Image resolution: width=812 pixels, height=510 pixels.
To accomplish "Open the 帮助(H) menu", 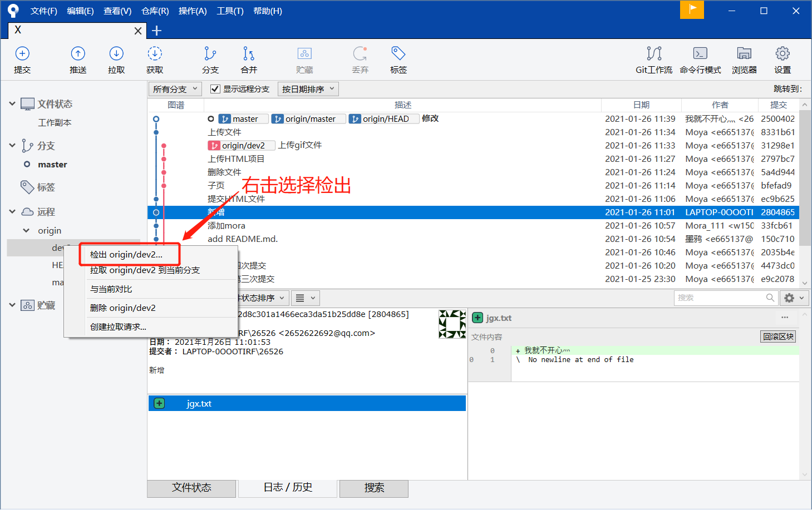I will click(x=268, y=11).
